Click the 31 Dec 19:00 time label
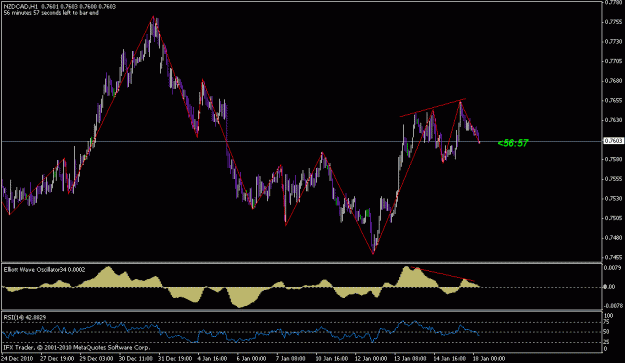The width and height of the screenshot is (625, 363). click(x=175, y=358)
